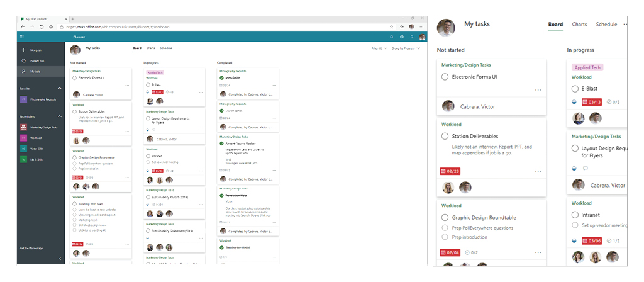Open the help question mark icon
This screenshot has width=644, height=282.
pos(412,37)
